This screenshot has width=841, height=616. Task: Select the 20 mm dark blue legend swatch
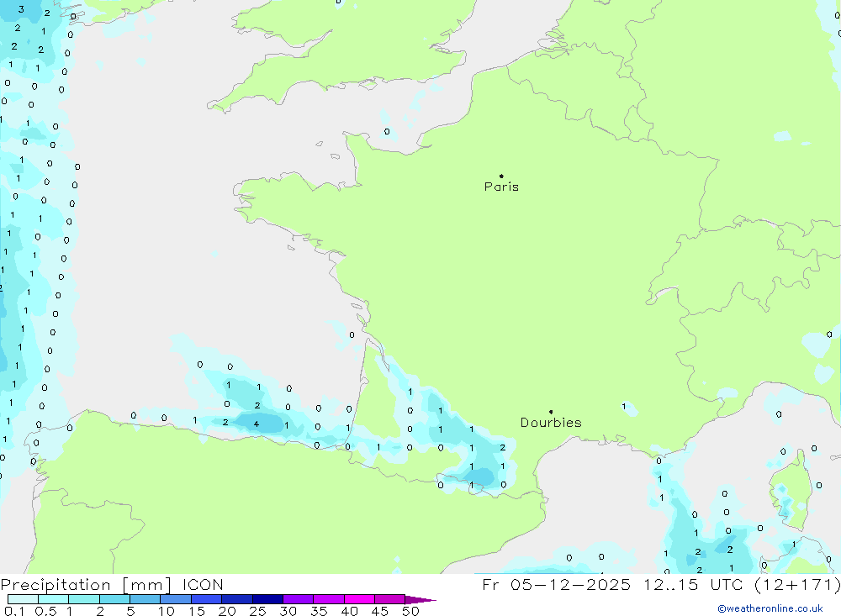click(x=237, y=599)
